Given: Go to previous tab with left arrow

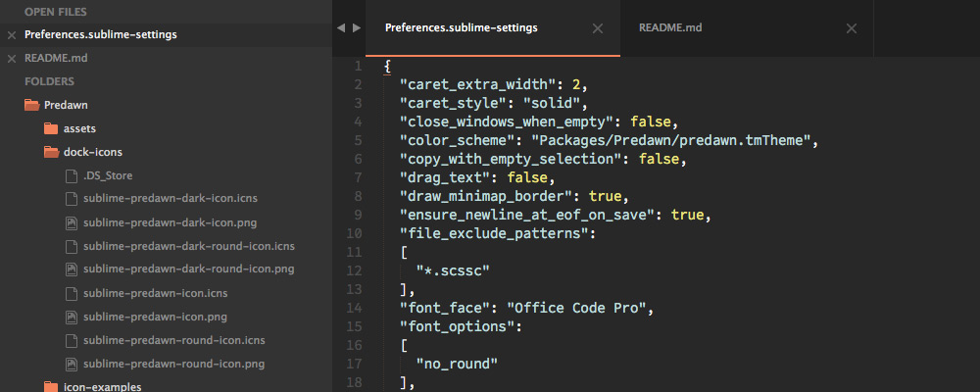Looking at the screenshot, I should [341, 27].
